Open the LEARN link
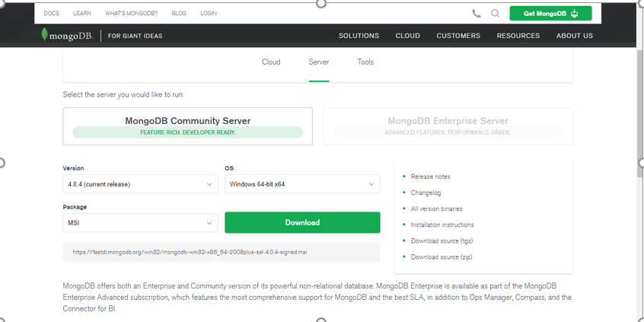This screenshot has height=322, width=644. click(x=82, y=13)
